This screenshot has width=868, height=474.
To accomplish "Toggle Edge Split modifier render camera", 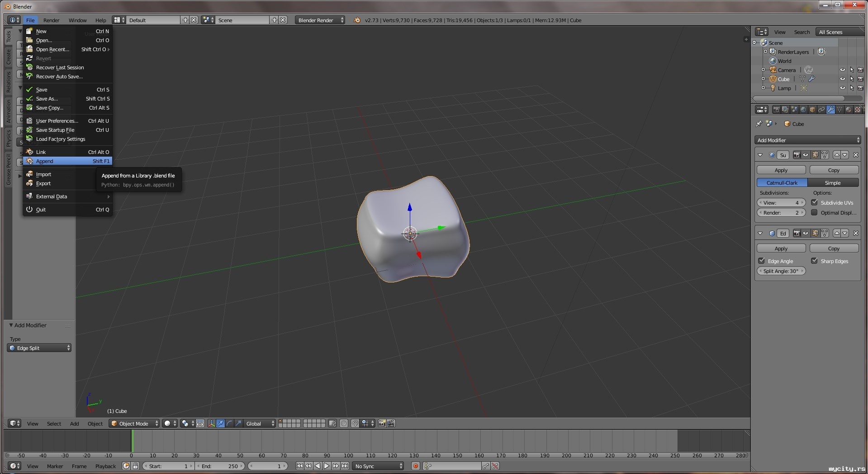I will point(797,233).
